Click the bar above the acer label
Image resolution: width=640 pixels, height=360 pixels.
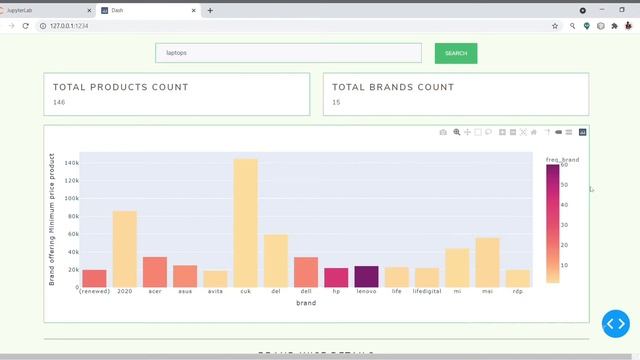[155, 272]
